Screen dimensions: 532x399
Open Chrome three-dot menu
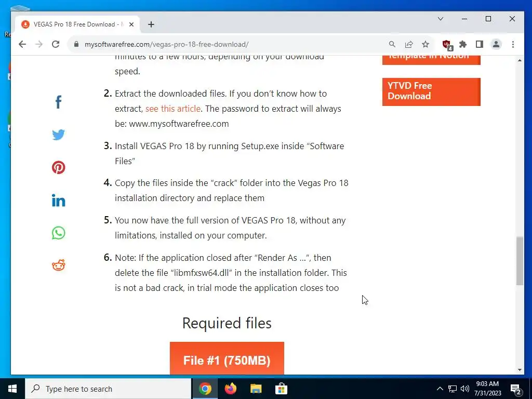click(x=513, y=44)
